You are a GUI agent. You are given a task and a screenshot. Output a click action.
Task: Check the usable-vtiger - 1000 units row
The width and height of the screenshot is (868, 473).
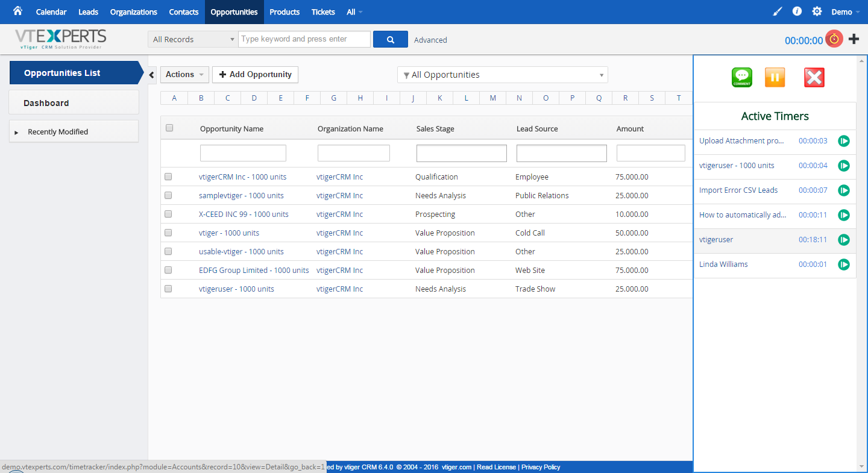(x=168, y=251)
